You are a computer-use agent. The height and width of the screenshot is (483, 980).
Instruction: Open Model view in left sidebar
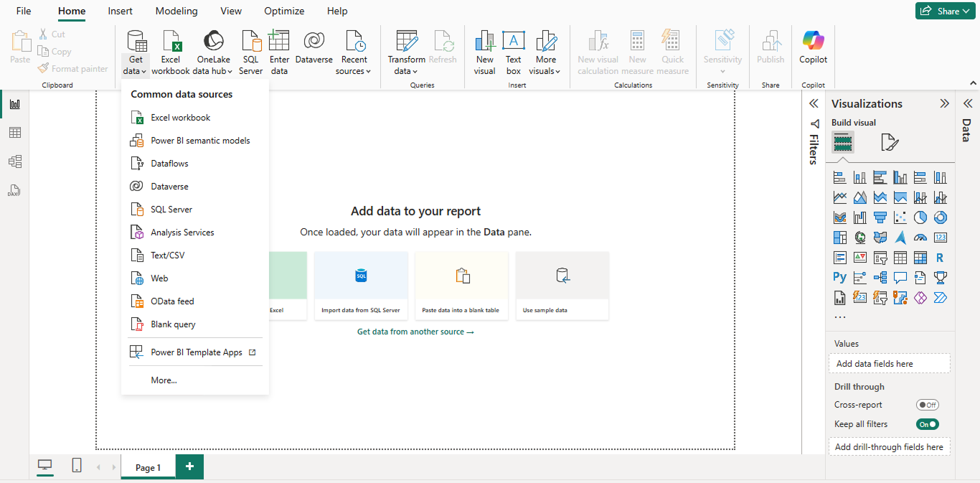click(14, 161)
